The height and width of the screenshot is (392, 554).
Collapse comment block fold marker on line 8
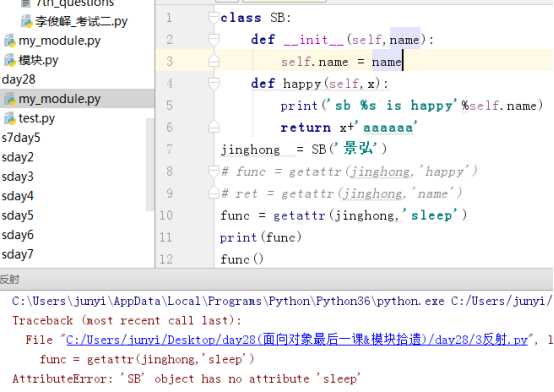tap(213, 171)
